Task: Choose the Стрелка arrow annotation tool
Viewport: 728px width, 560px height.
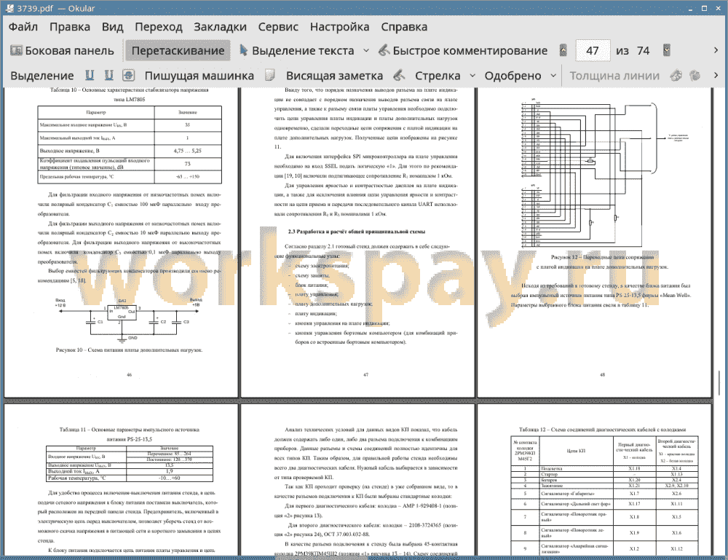Action: point(438,76)
